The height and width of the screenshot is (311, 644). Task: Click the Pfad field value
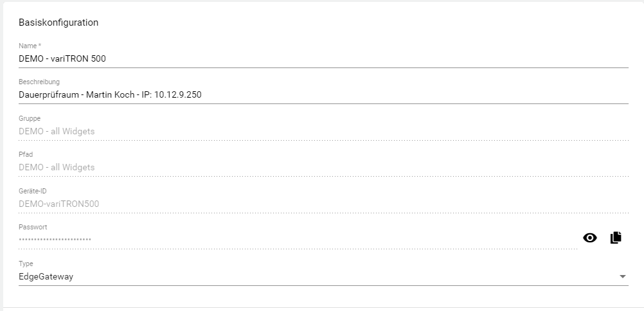coord(57,167)
